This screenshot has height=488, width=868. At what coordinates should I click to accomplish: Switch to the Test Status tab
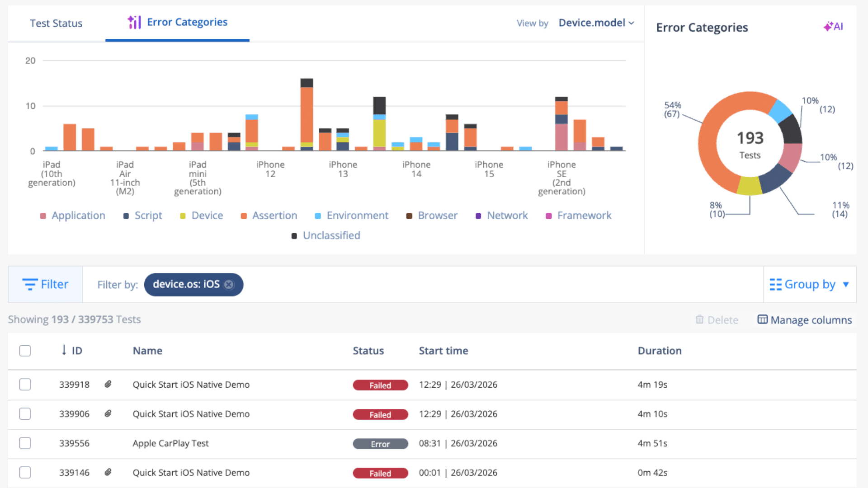[56, 23]
